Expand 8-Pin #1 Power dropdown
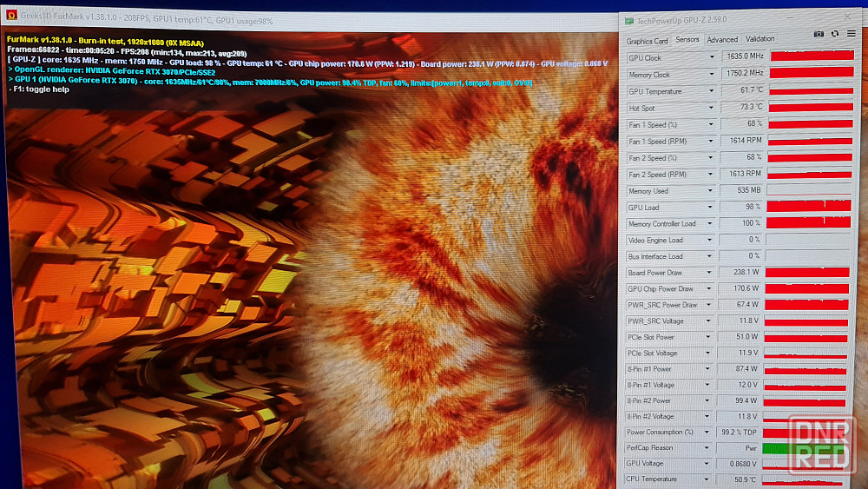Screen dimensions: 868x489 click(x=707, y=369)
